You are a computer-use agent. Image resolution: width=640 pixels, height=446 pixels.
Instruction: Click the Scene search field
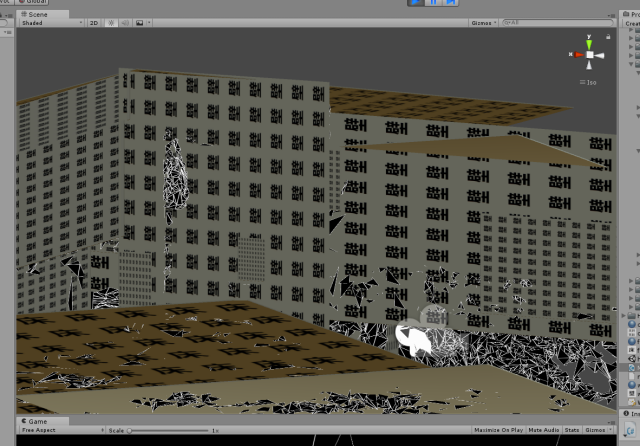click(558, 23)
